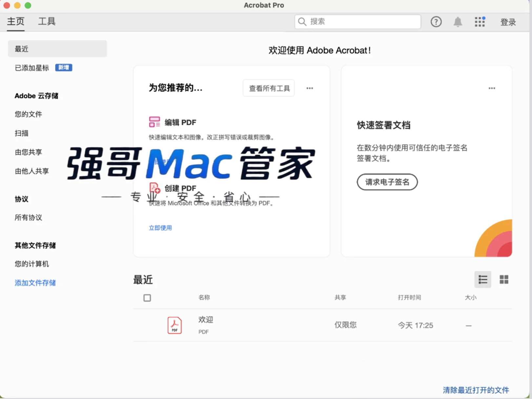
Task: Click into the 搜索 input field
Action: point(358,22)
